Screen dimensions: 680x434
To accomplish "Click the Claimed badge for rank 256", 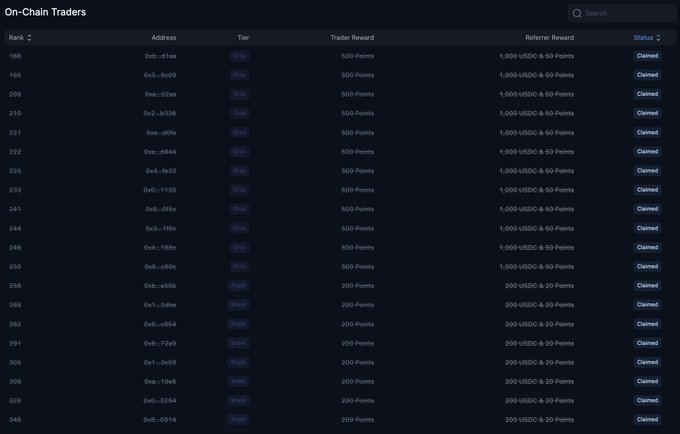I will tap(647, 286).
